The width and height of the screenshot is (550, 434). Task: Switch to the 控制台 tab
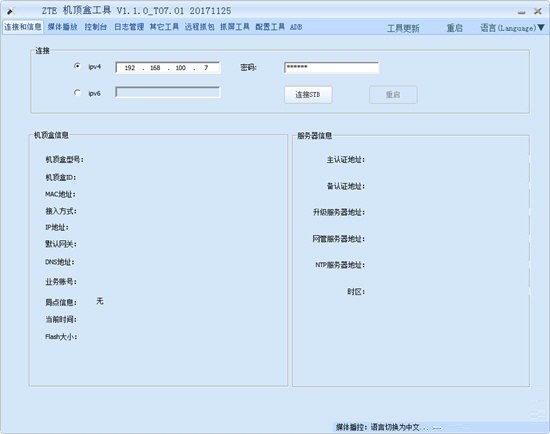[x=96, y=27]
